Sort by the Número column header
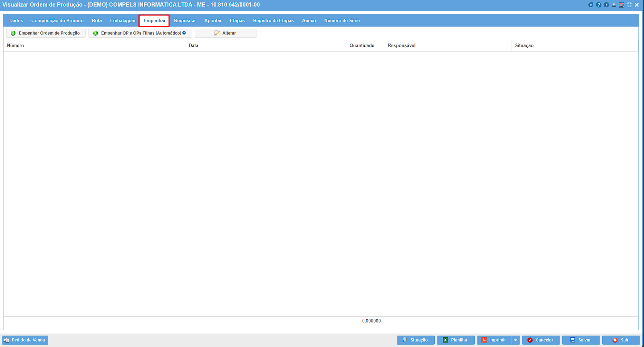This screenshot has height=347, width=644. pos(67,46)
